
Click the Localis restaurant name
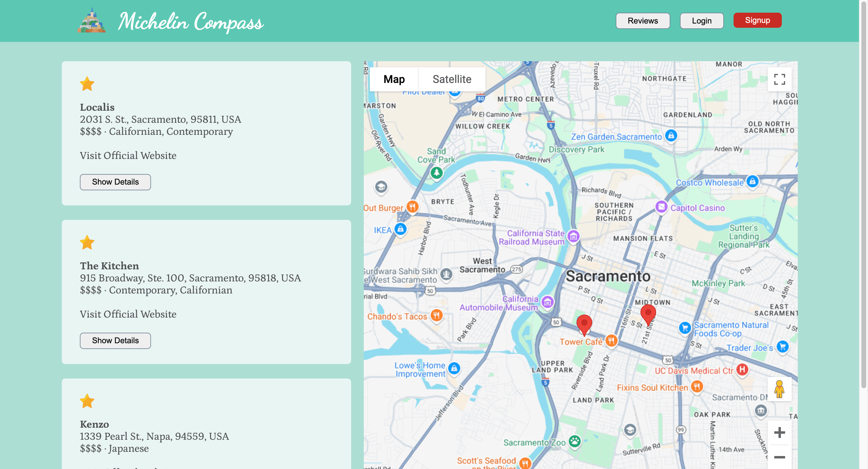point(97,107)
